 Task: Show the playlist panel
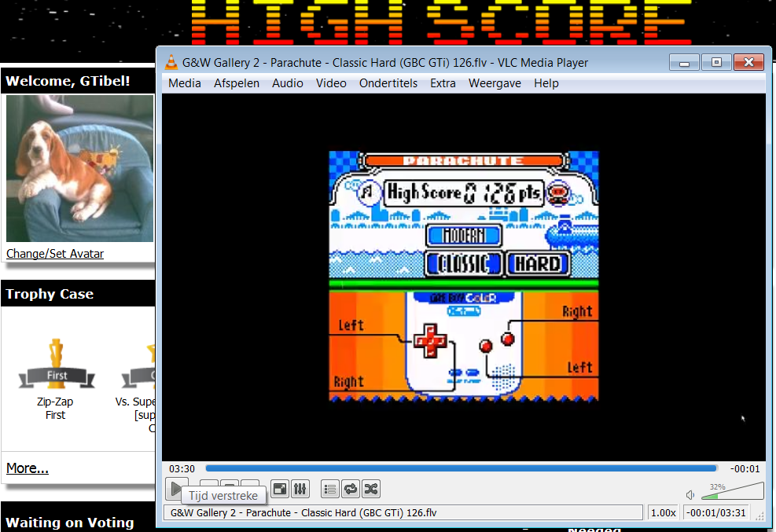(x=330, y=489)
